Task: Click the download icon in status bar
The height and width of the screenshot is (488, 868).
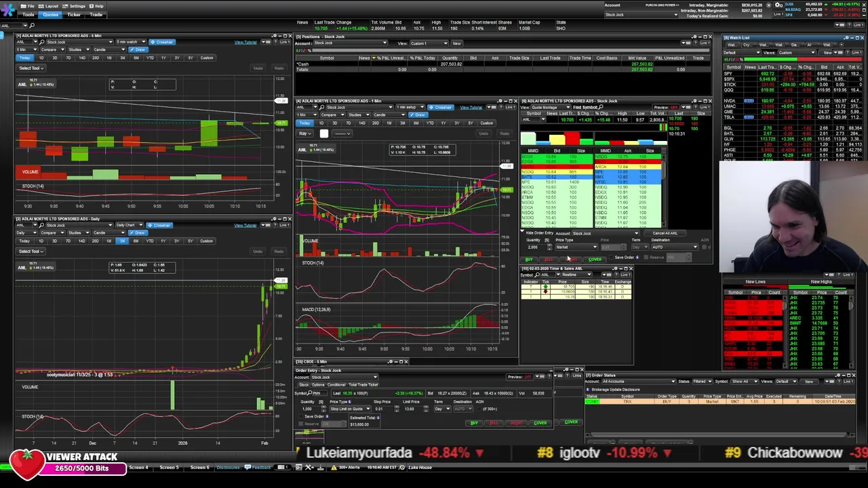Action: (x=319, y=467)
